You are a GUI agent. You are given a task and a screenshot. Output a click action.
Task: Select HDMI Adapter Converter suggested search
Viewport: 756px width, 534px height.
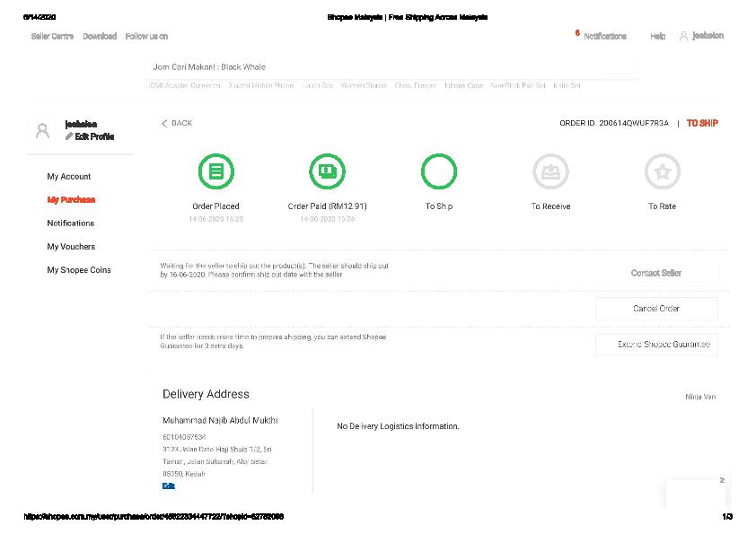tap(186, 85)
